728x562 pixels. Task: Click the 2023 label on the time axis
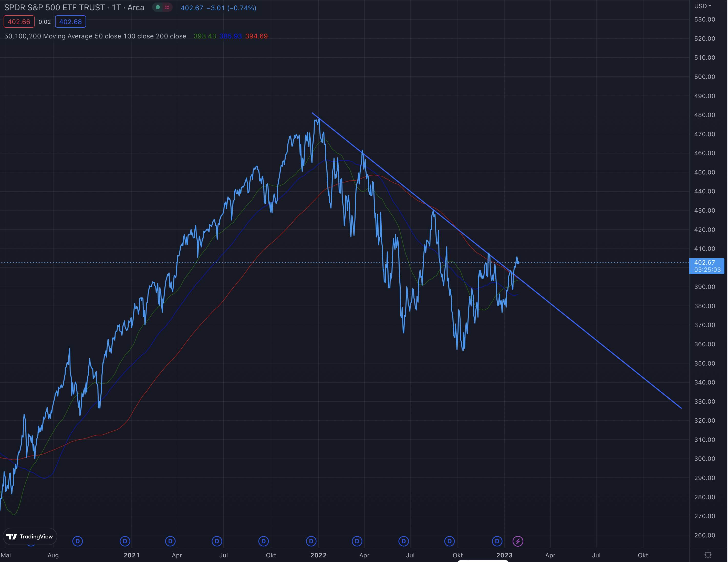(504, 555)
